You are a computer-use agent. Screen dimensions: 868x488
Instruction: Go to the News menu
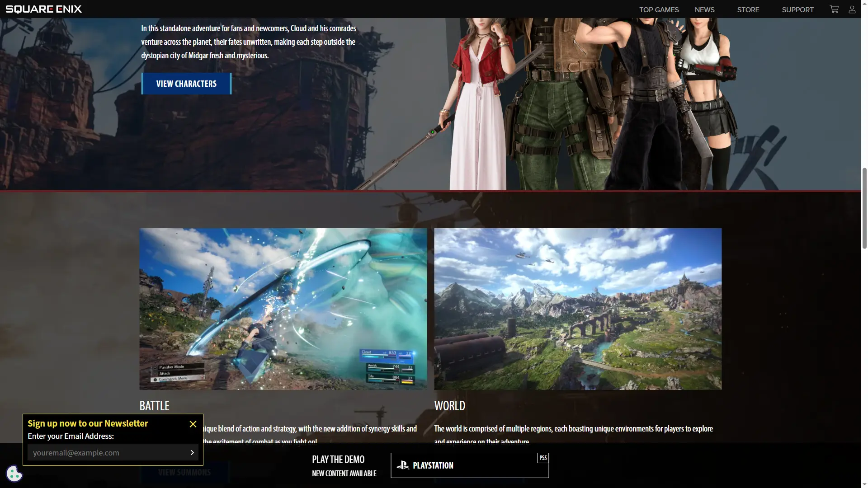704,9
